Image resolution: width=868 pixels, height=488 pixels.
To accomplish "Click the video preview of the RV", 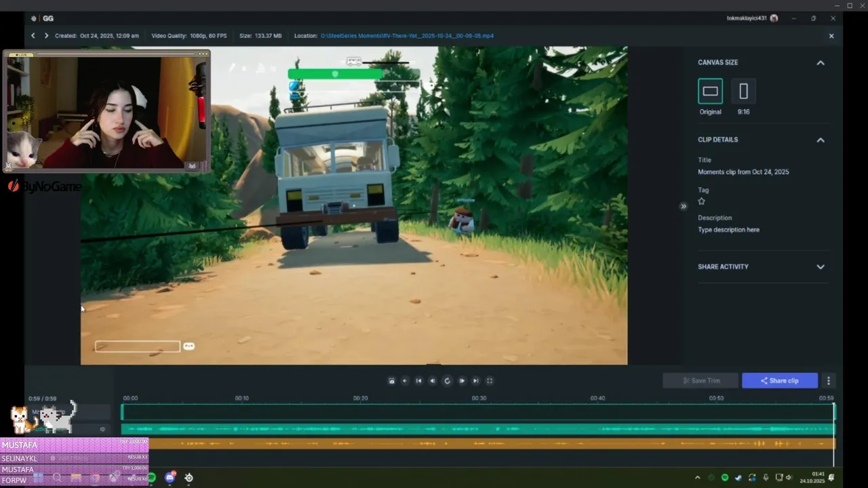I will point(354,205).
